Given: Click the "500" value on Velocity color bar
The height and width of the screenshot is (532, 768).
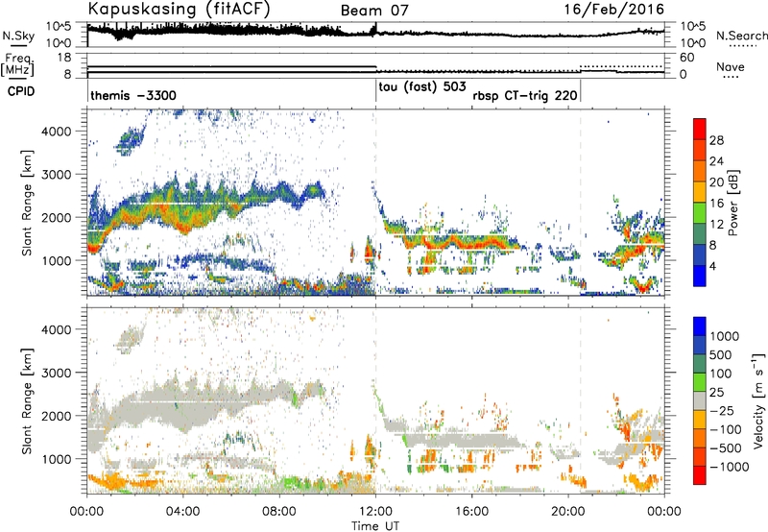Looking at the screenshot, I should pyautogui.click(x=721, y=354).
